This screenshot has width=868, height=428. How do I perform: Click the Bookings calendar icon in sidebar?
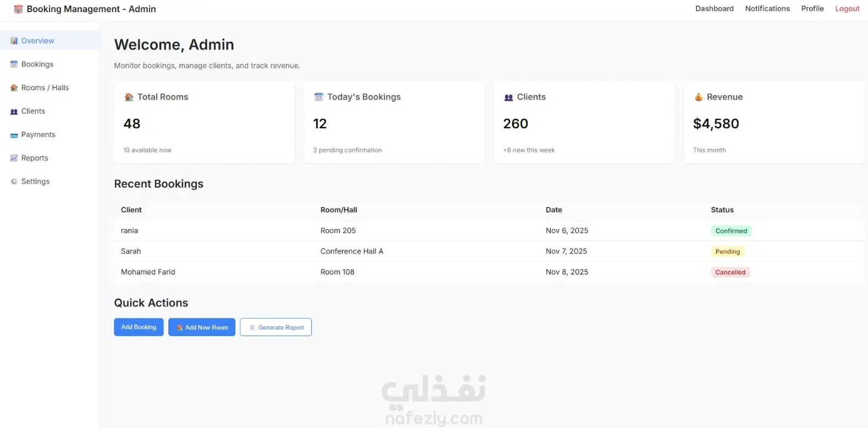click(x=14, y=64)
